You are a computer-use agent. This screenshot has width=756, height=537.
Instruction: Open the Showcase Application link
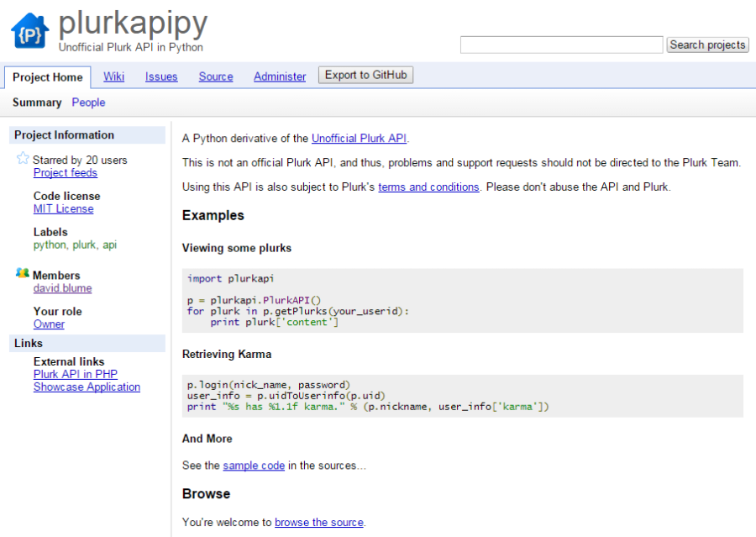point(87,387)
